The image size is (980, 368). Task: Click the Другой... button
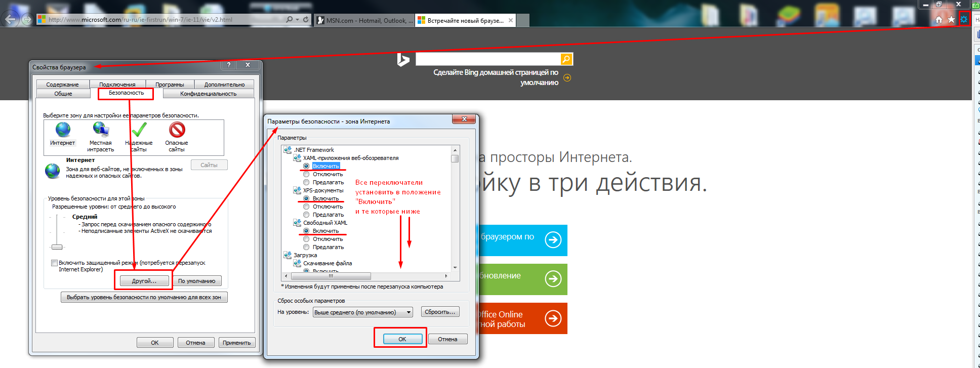point(144,281)
